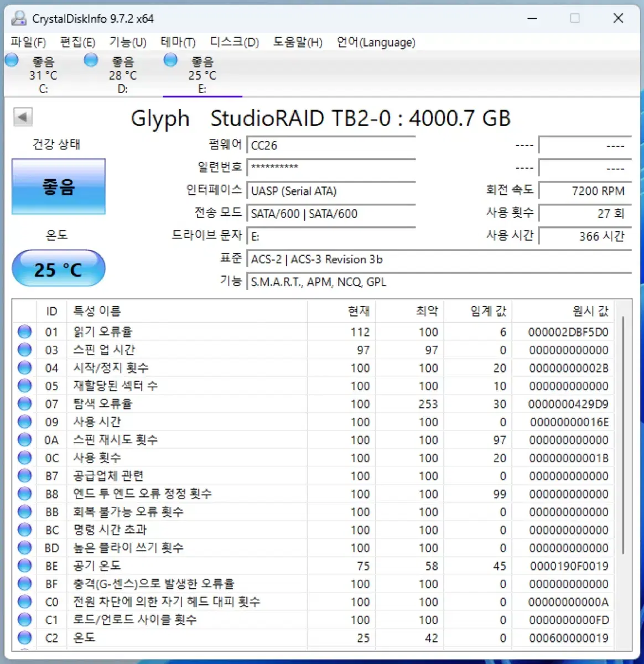Click the blue status orb for attribute 05

[x=24, y=386]
